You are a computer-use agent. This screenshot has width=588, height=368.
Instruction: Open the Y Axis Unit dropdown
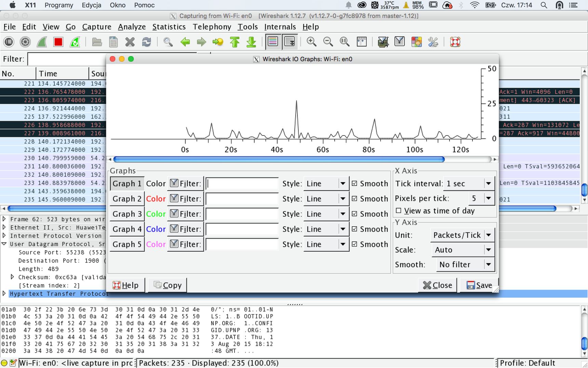463,235
